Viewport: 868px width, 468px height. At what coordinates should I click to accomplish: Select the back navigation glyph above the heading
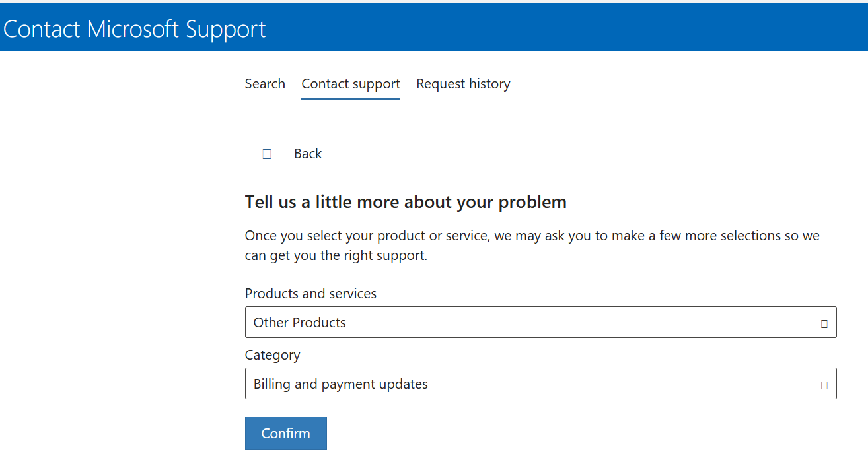pyautogui.click(x=267, y=154)
